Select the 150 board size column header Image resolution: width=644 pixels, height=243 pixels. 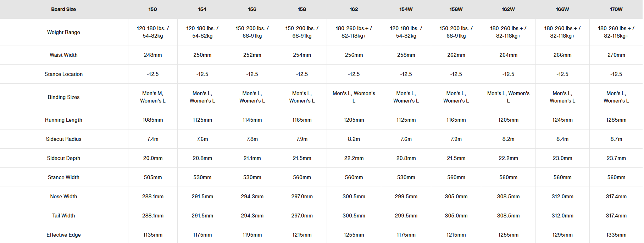(x=152, y=9)
